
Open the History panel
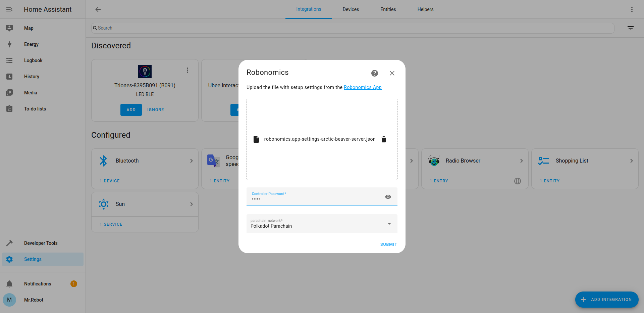43,77
